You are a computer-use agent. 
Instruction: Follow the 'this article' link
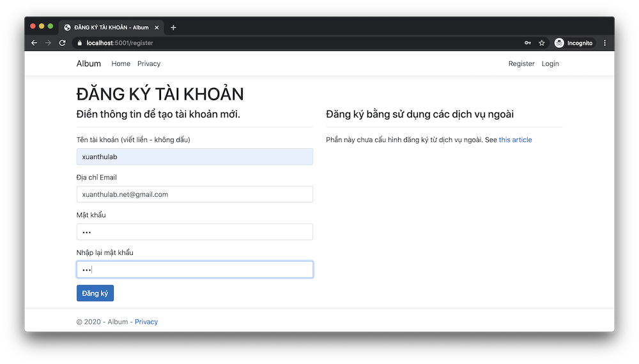coord(515,140)
